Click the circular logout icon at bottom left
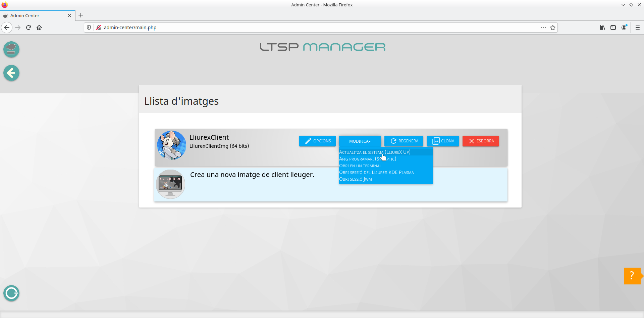644x318 pixels. tap(11, 293)
